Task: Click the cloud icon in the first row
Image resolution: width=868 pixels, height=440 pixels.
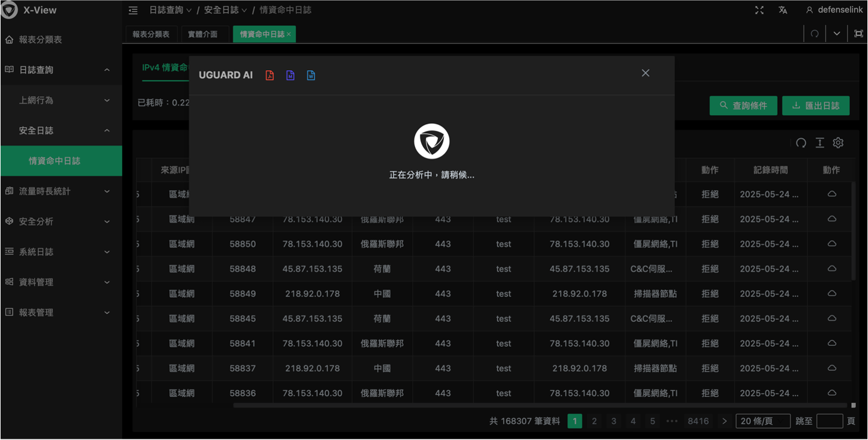Action: coord(831,194)
